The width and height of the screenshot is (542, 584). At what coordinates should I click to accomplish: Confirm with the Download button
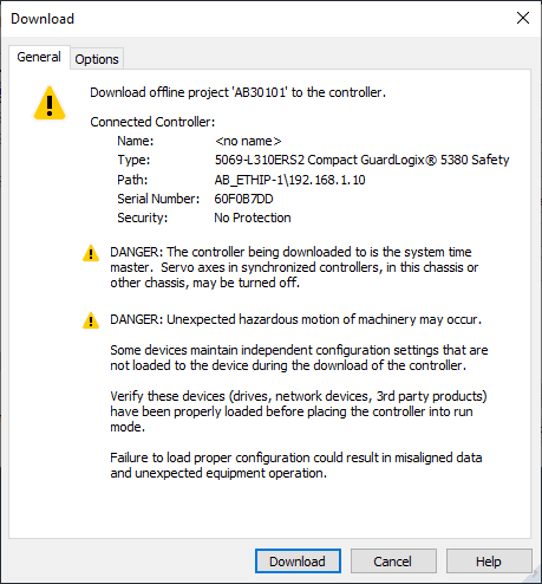[298, 561]
